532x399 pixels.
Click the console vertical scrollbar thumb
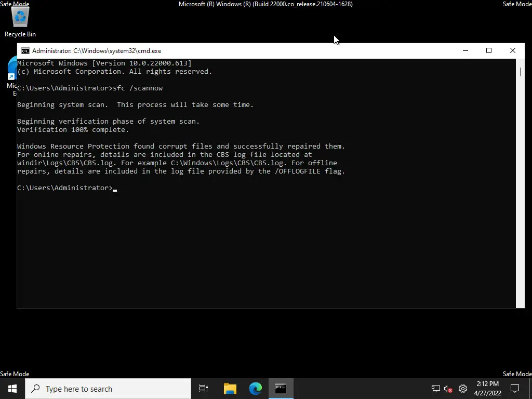[x=520, y=72]
